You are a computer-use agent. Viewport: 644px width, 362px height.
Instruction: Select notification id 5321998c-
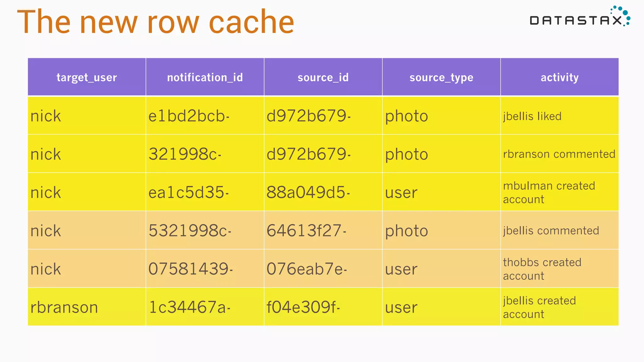pos(190,231)
